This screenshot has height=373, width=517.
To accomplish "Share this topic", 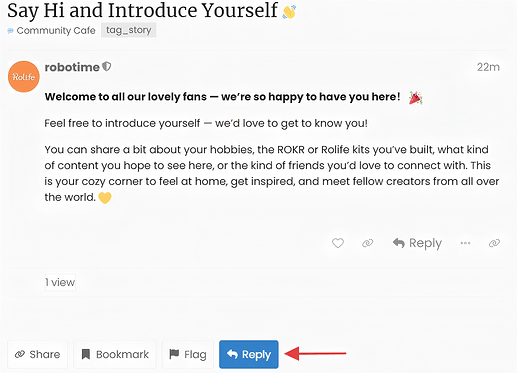I will pos(37,354).
